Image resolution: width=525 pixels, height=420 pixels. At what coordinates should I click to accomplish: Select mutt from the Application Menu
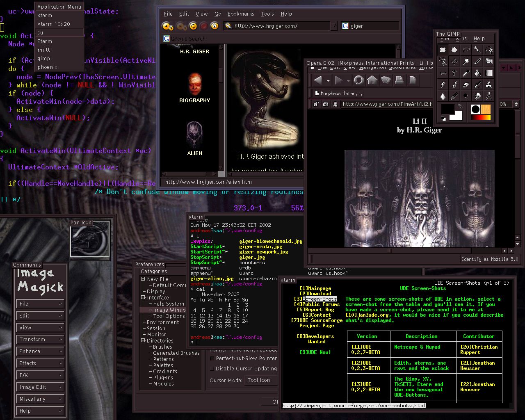(59, 50)
